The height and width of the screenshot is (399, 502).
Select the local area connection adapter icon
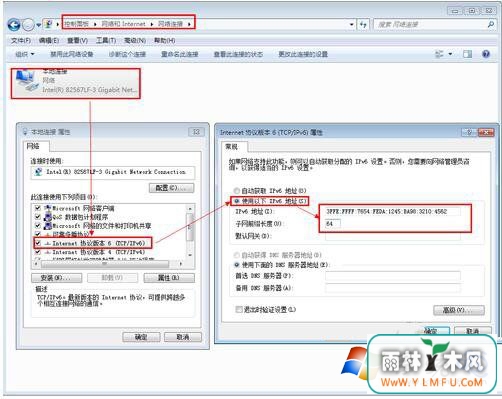tap(26, 80)
